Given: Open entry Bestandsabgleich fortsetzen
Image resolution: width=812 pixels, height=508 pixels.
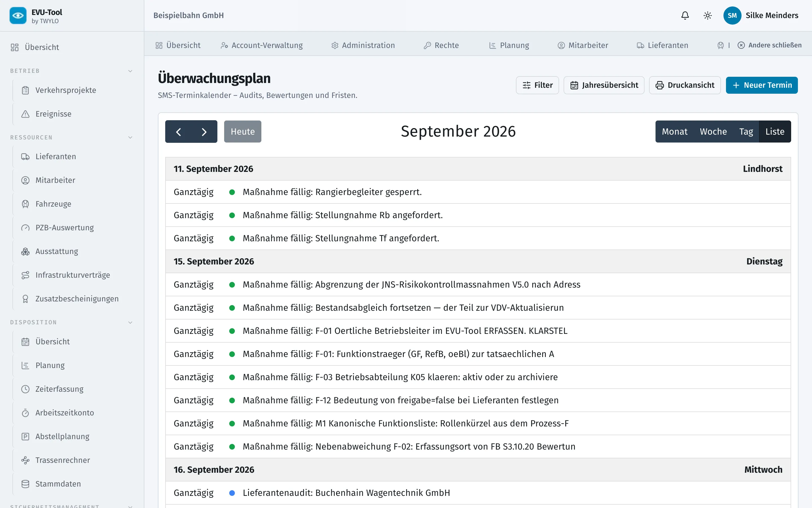Looking at the screenshot, I should pyautogui.click(x=478, y=308).
